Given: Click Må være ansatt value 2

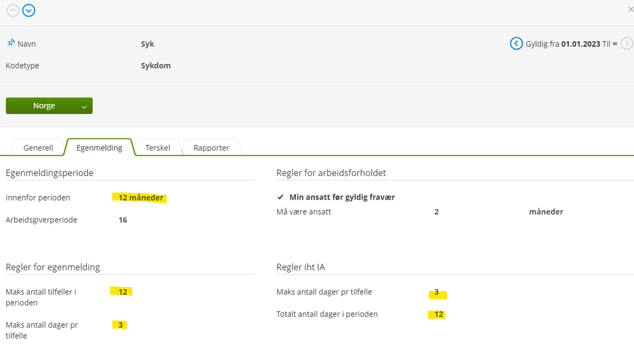Looking at the screenshot, I should click(436, 212).
